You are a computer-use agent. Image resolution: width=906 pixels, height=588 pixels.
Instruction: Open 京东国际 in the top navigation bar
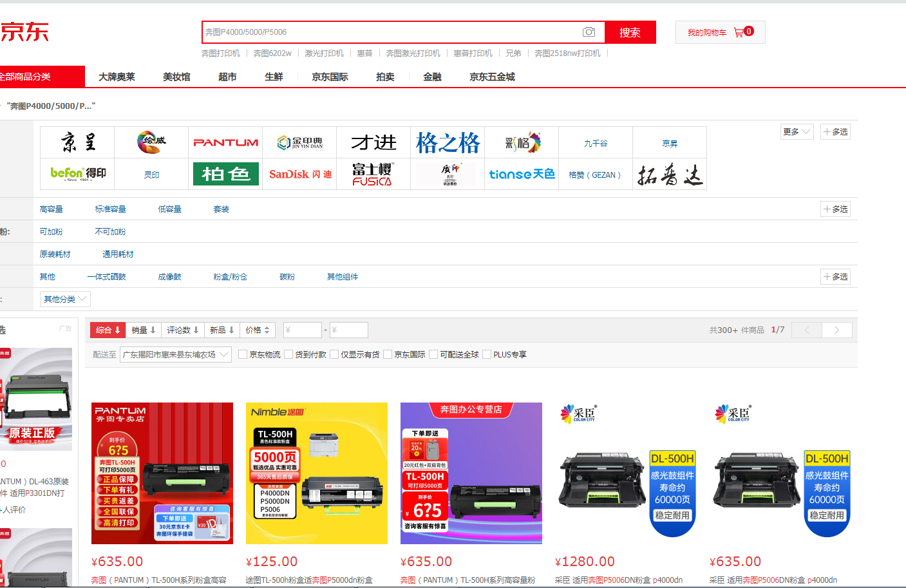pyautogui.click(x=330, y=77)
